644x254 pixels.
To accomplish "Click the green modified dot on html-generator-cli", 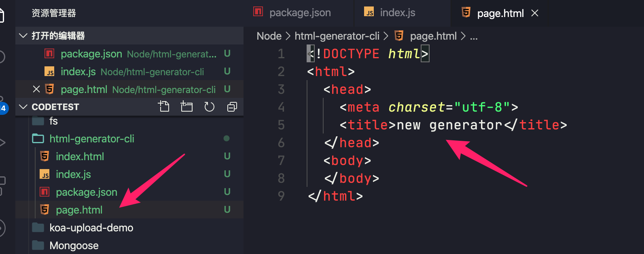I will [227, 138].
